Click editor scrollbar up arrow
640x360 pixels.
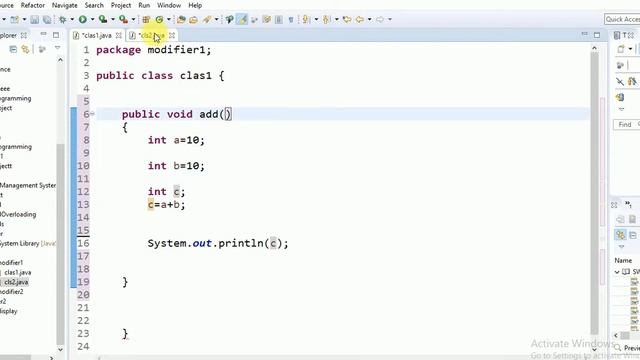pos(594,48)
